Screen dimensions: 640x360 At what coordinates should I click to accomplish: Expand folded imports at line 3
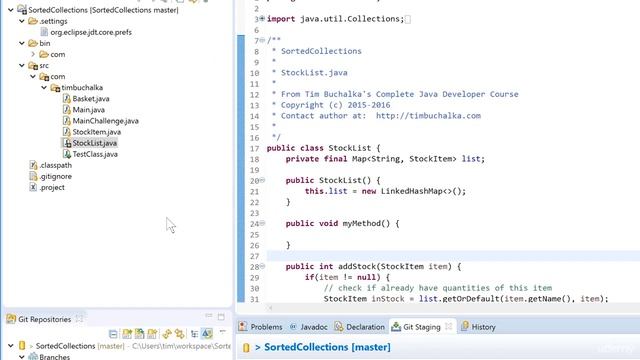(x=262, y=18)
